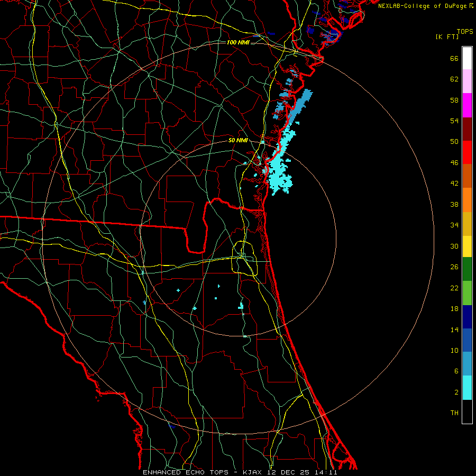Click the dark orange legend swatch

(467, 176)
